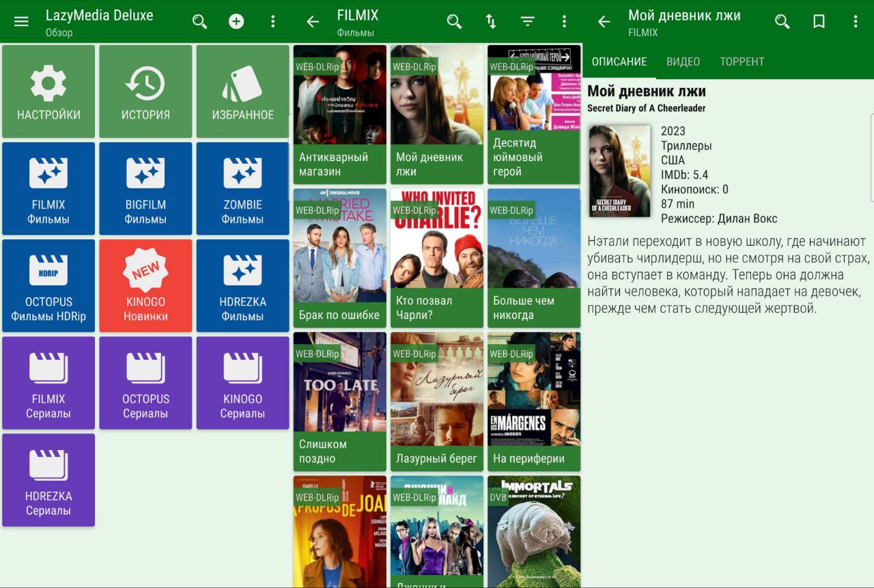The image size is (874, 588).
Task: Select the HDREZKA Фильмы tile
Action: [x=242, y=285]
